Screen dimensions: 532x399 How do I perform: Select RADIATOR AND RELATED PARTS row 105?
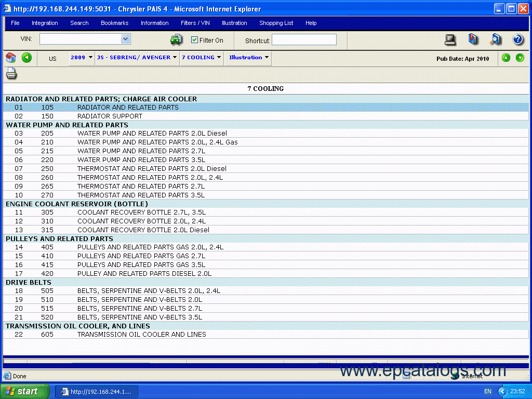pos(265,107)
